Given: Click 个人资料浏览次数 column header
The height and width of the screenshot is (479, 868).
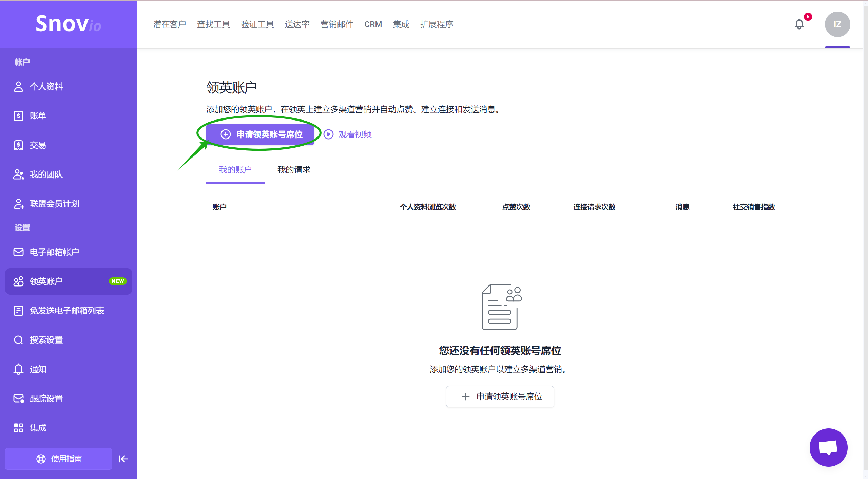Looking at the screenshot, I should click(428, 207).
